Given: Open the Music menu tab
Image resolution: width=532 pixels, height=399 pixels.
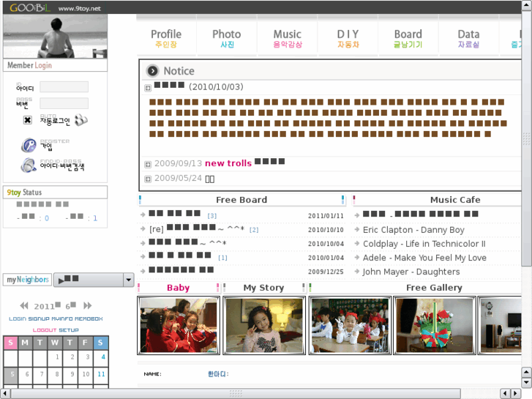Looking at the screenshot, I should pos(287,38).
